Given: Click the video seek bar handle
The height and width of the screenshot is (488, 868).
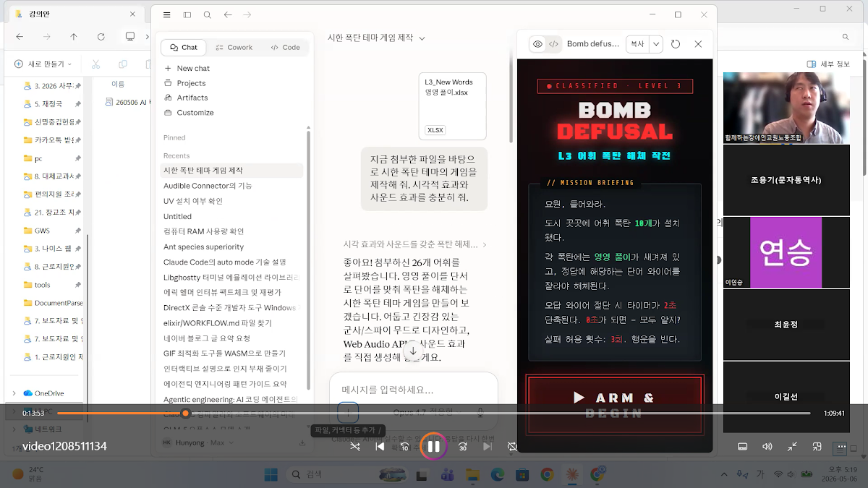Looking at the screenshot, I should [x=185, y=414].
